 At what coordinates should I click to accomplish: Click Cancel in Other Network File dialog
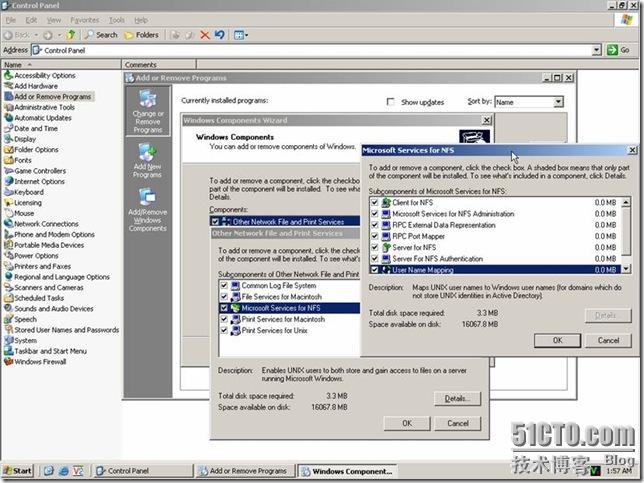pyautogui.click(x=458, y=423)
